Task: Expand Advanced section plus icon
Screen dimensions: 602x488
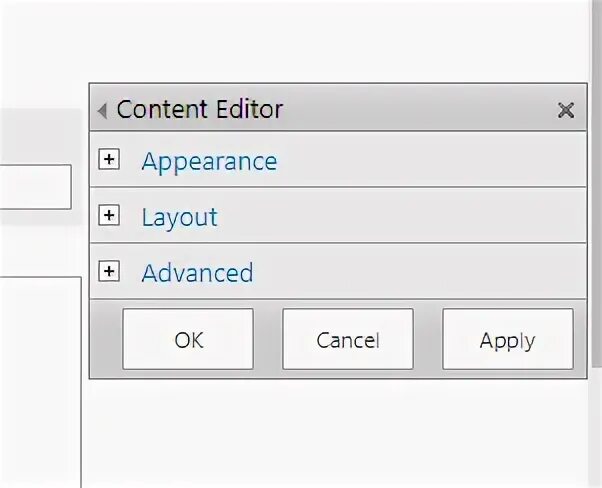Action: (x=110, y=272)
